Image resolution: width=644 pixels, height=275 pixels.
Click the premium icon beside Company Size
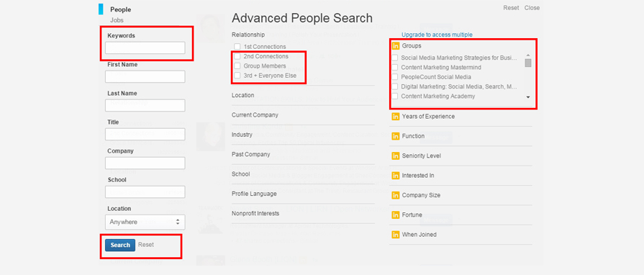pyautogui.click(x=396, y=195)
